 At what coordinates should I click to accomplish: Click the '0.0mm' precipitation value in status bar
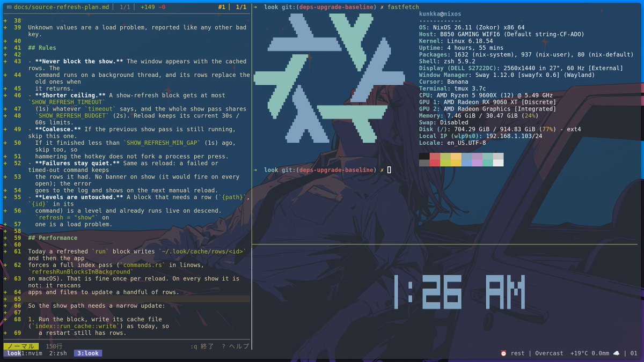601,353
